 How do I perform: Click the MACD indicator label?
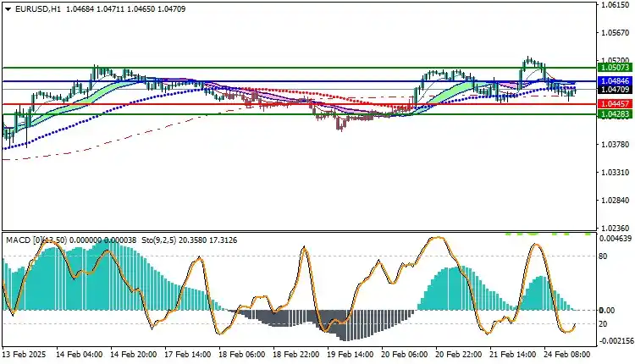point(19,240)
